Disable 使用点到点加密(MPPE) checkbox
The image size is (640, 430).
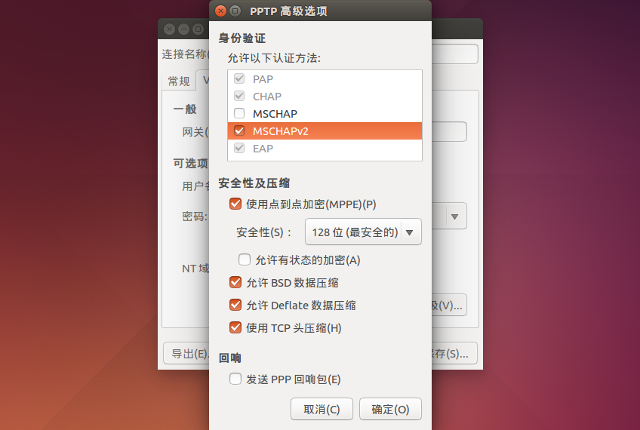coord(235,204)
